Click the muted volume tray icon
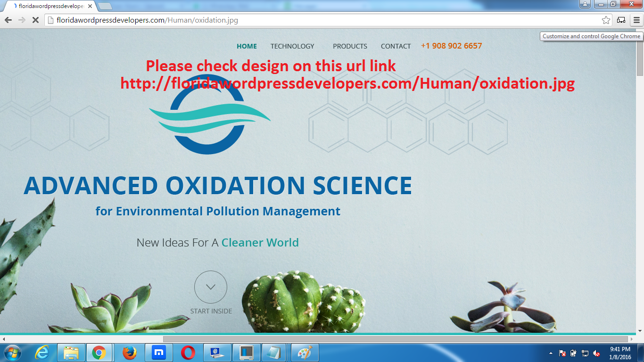The height and width of the screenshot is (362, 644). pyautogui.click(x=596, y=353)
